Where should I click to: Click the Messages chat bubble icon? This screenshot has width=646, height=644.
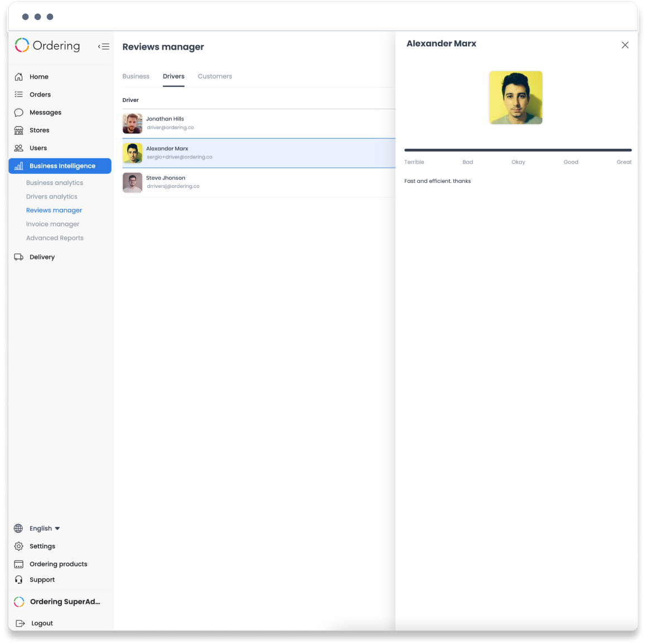tap(18, 113)
